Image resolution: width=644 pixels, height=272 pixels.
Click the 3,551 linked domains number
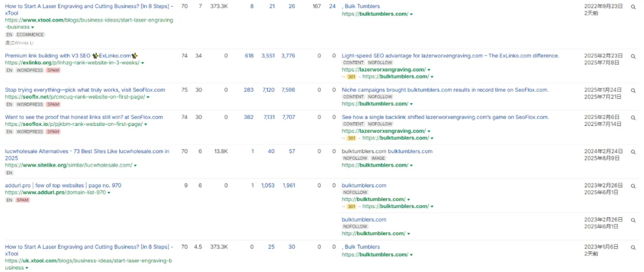click(268, 56)
